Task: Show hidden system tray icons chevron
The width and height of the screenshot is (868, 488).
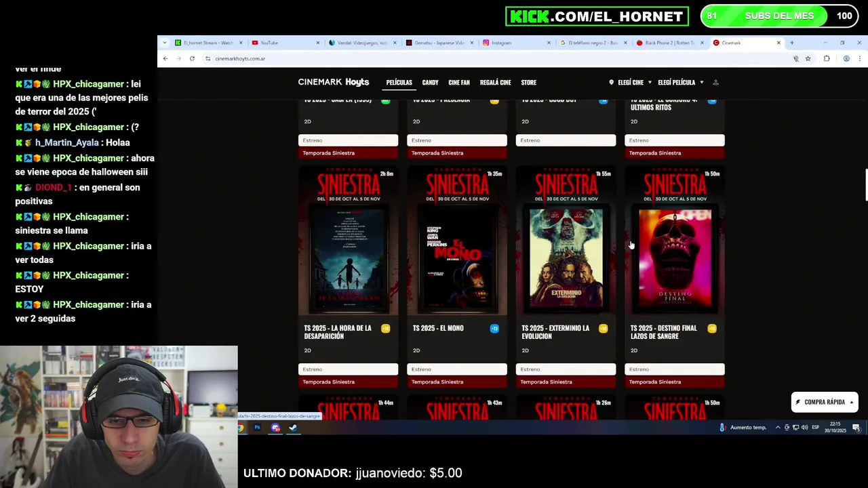Action: pyautogui.click(x=778, y=428)
